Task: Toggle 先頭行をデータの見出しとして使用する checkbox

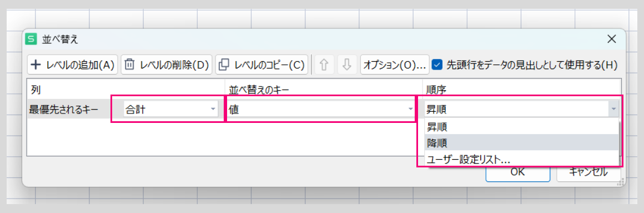Action: (x=438, y=65)
